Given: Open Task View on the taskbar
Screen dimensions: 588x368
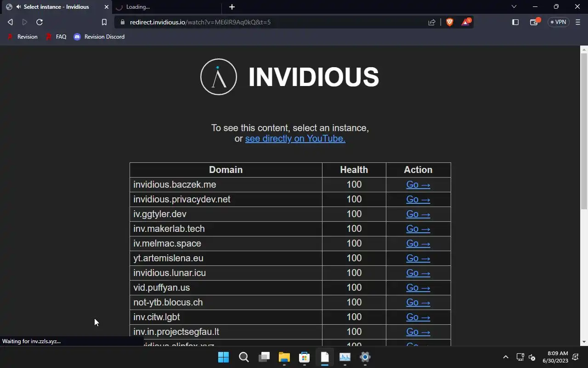Looking at the screenshot, I should tap(264, 357).
